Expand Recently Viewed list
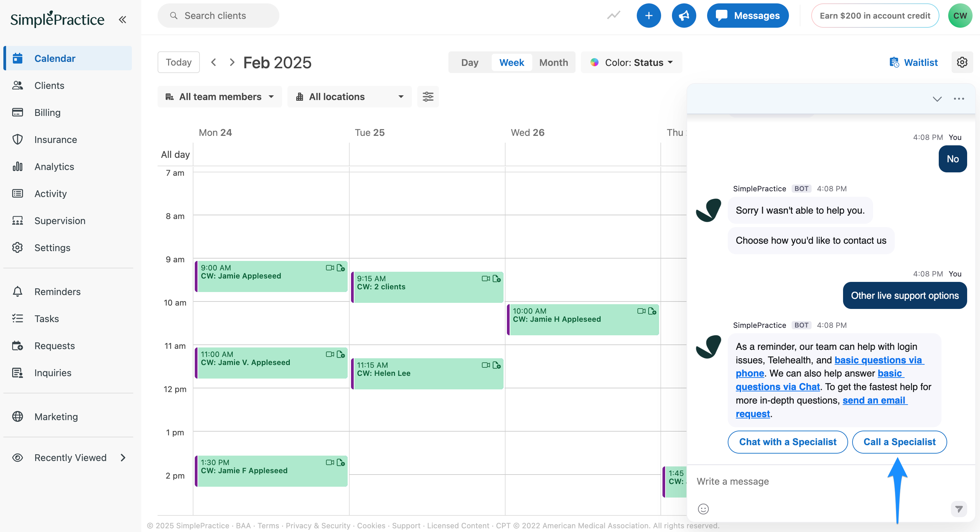The height and width of the screenshot is (532, 980). (68, 457)
